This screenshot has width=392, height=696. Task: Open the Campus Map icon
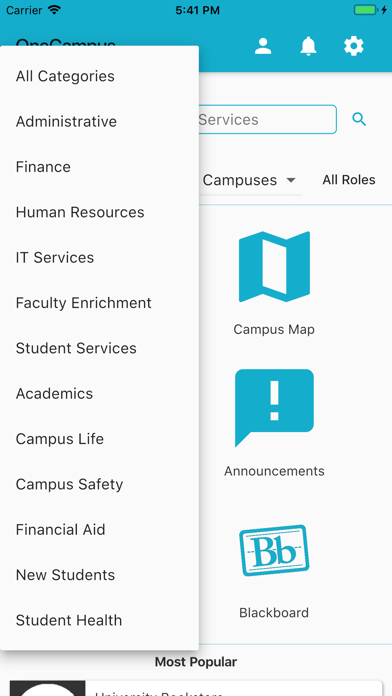[274, 266]
